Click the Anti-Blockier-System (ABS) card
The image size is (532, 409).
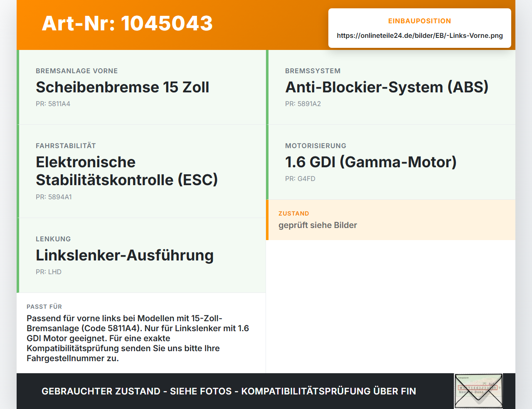tap(391, 87)
